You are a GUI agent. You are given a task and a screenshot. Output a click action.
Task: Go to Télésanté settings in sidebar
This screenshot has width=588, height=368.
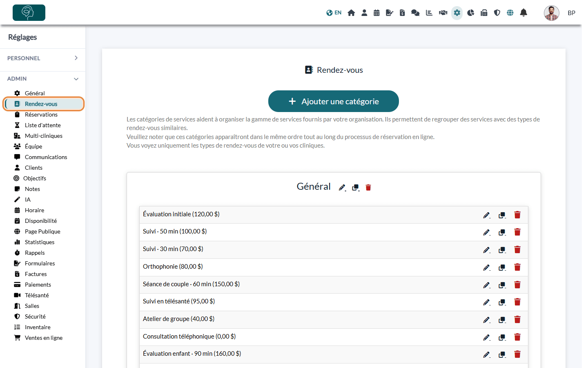(x=37, y=295)
